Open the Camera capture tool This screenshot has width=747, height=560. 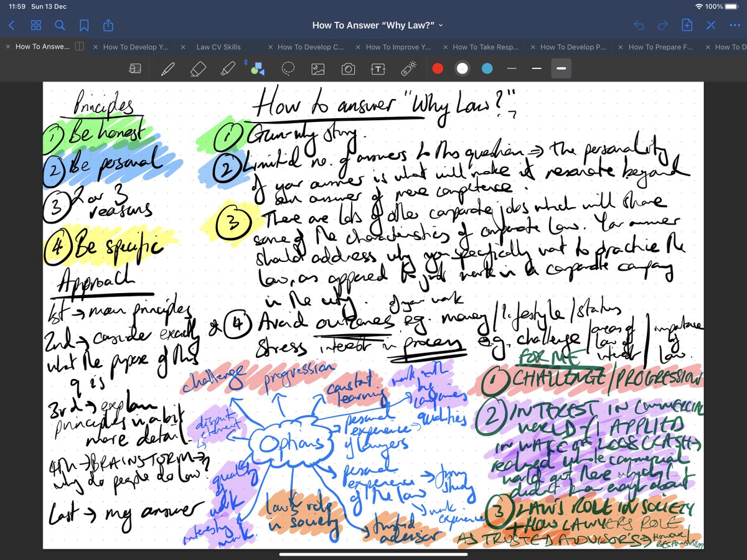pos(349,68)
